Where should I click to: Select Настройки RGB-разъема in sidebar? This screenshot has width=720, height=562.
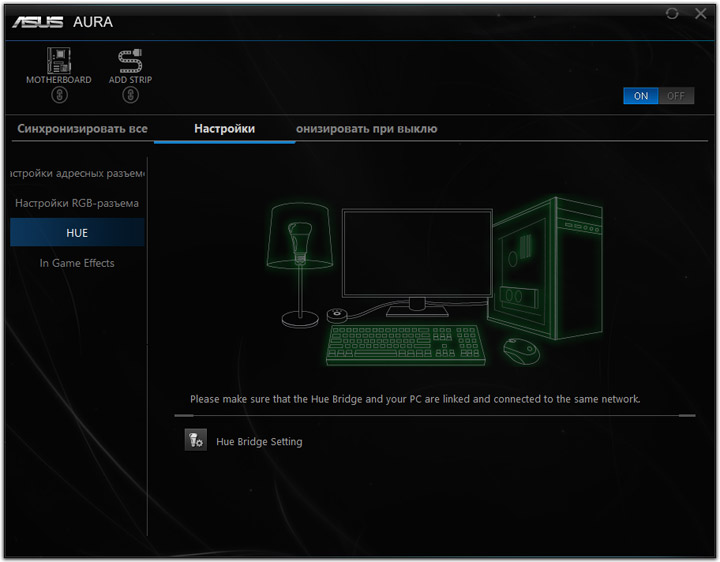(x=77, y=203)
